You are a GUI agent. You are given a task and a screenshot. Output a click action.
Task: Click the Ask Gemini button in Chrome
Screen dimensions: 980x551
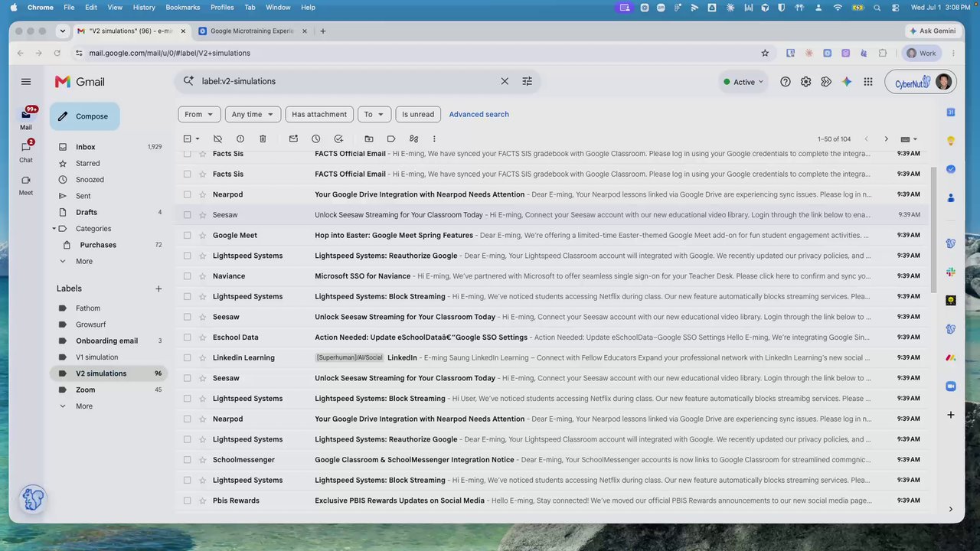(x=932, y=31)
